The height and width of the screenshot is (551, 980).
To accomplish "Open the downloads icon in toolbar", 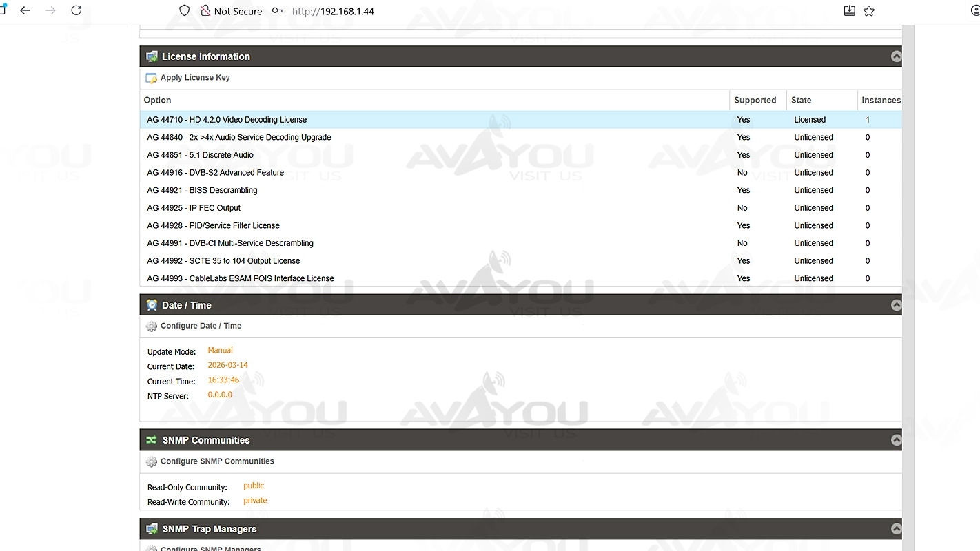I will [849, 11].
